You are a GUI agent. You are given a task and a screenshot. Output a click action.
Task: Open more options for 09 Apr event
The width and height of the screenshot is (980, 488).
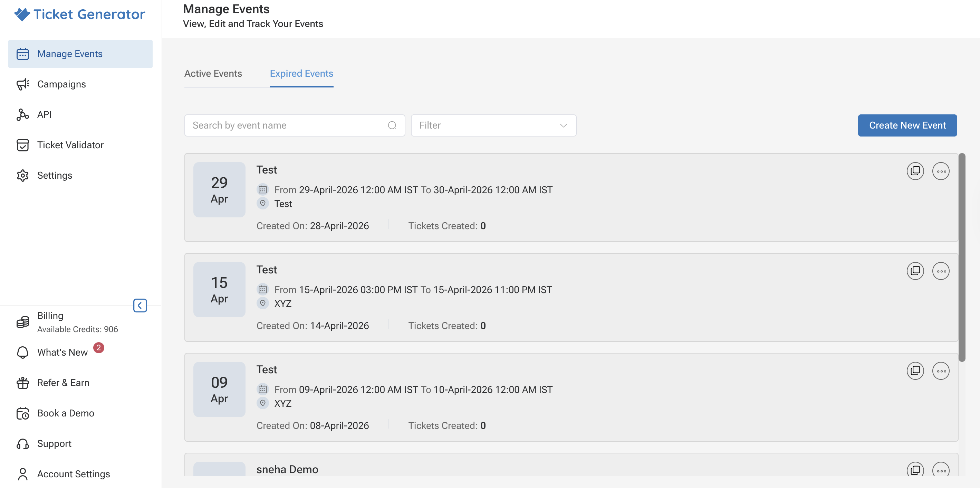[941, 371]
